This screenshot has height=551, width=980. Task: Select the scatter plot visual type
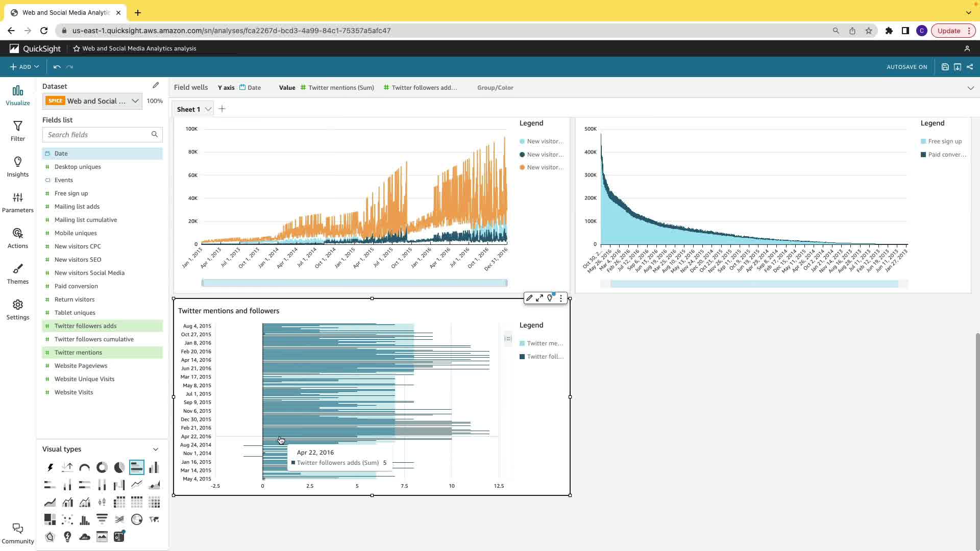(67, 519)
